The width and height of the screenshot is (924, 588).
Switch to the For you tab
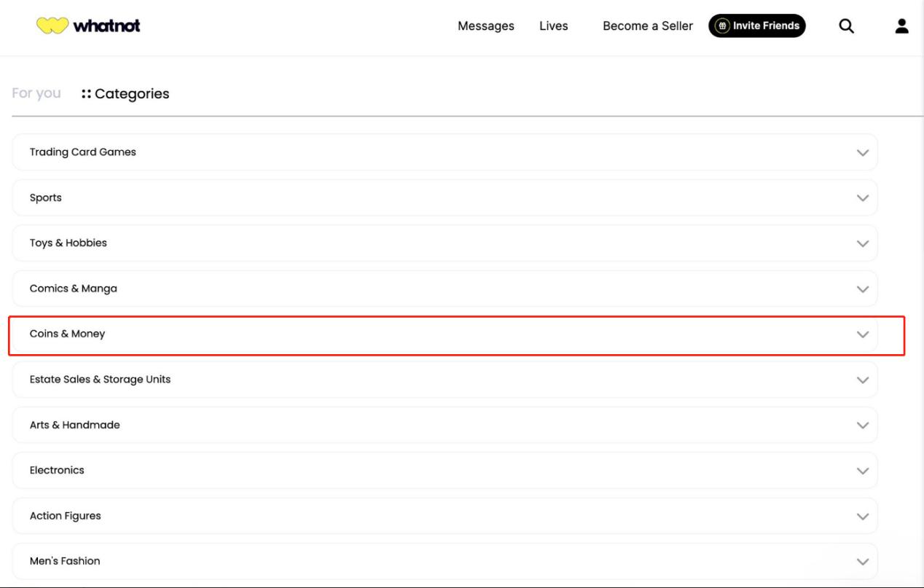pos(36,93)
